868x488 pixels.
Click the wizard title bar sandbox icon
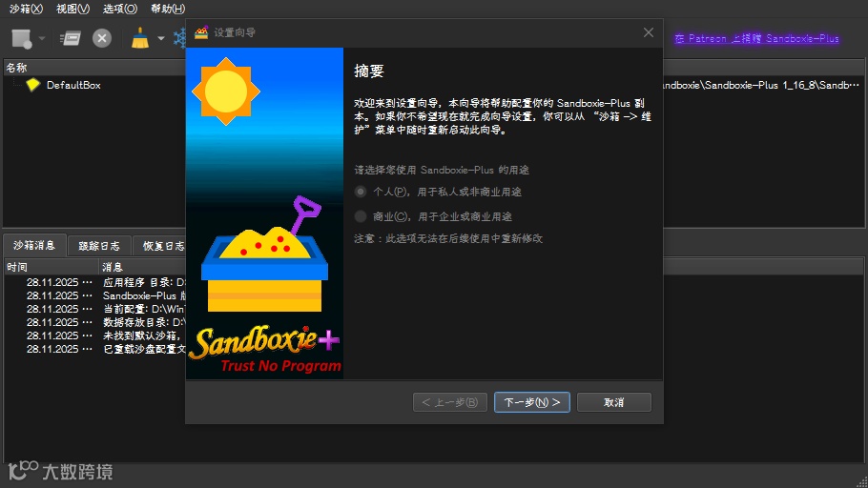[201, 32]
